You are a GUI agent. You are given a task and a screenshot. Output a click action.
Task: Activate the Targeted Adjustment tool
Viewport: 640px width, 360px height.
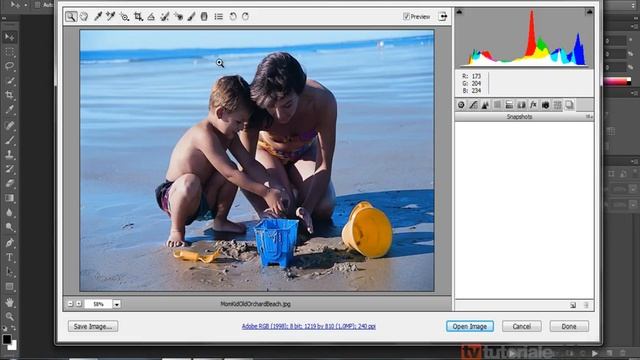(124, 17)
